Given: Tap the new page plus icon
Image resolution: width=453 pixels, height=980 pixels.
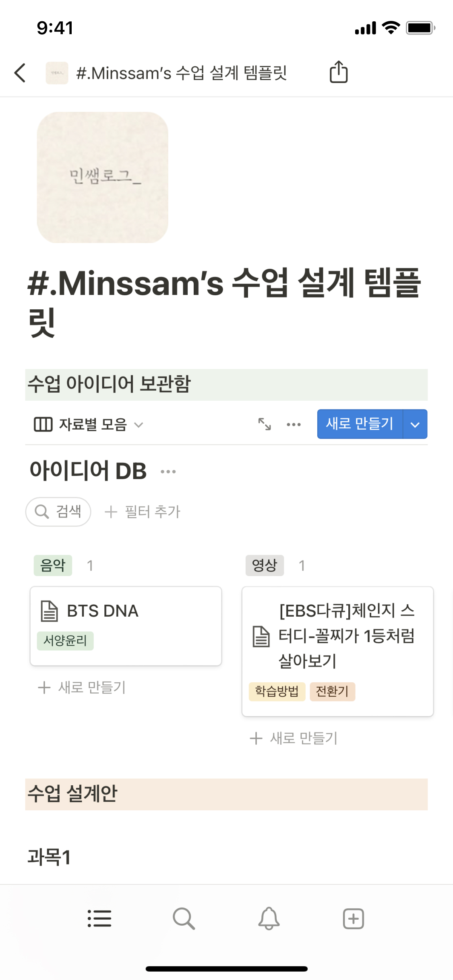Looking at the screenshot, I should [x=354, y=918].
